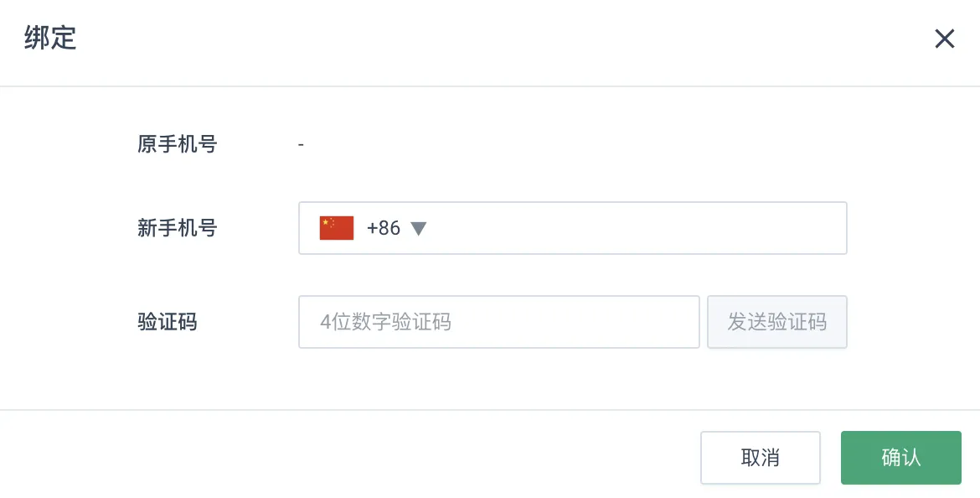The image size is (980, 498).
Task: Dismiss the dialog using 取消
Action: 760,457
